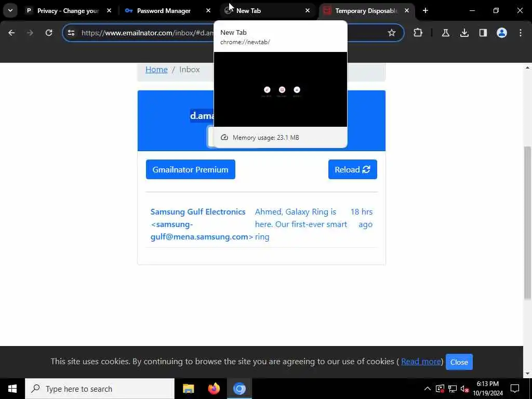Switch to the Privacy - Change your tab
Screen dimensions: 532x399
[x=68, y=11]
